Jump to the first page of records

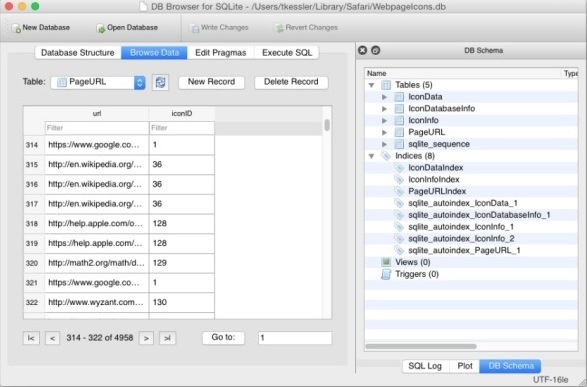31,338
